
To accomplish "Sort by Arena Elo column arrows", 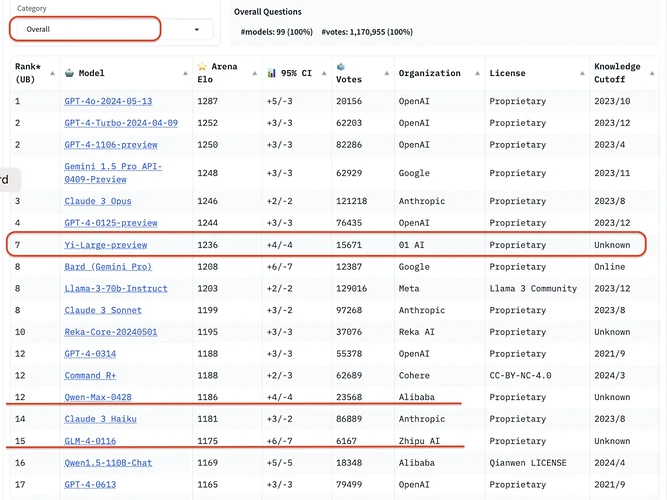I will click(x=252, y=73).
